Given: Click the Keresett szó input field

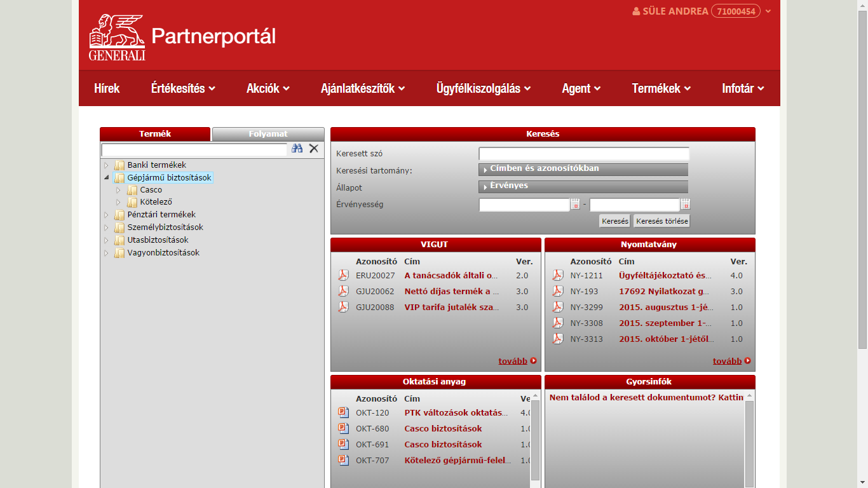Looking at the screenshot, I should click(x=584, y=154).
